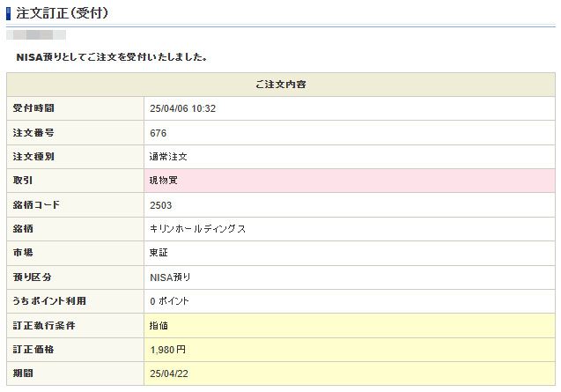Click the NISA預り order accepted message
The height and width of the screenshot is (392, 561).
(x=111, y=57)
